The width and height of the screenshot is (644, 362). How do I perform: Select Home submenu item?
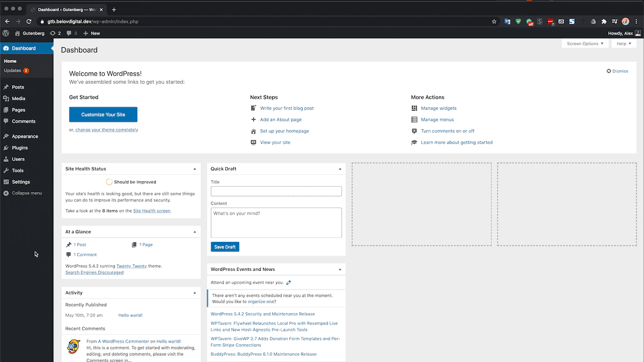click(x=10, y=61)
